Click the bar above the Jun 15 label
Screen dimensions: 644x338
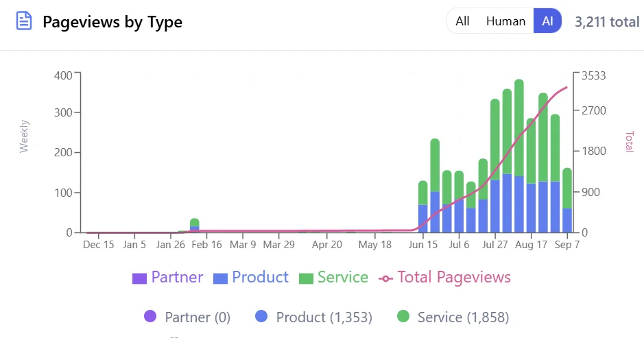423,206
